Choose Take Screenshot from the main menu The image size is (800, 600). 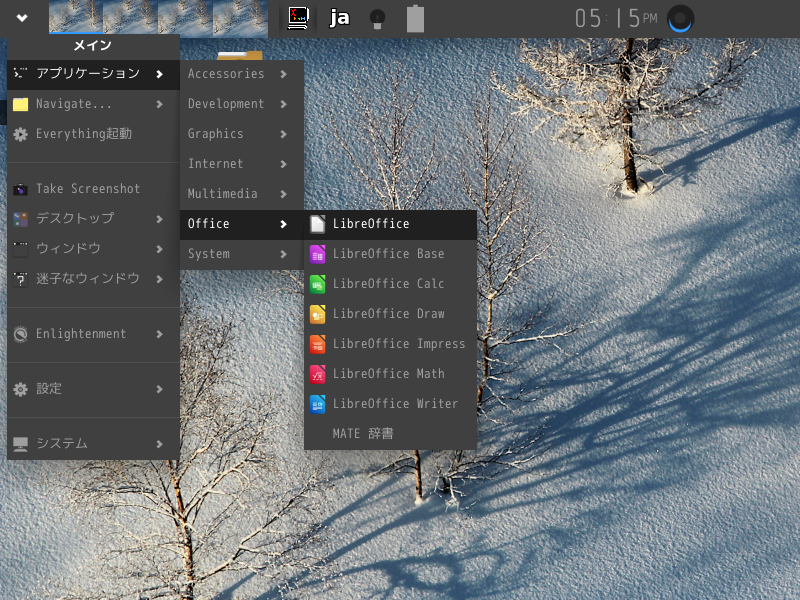(x=93, y=189)
